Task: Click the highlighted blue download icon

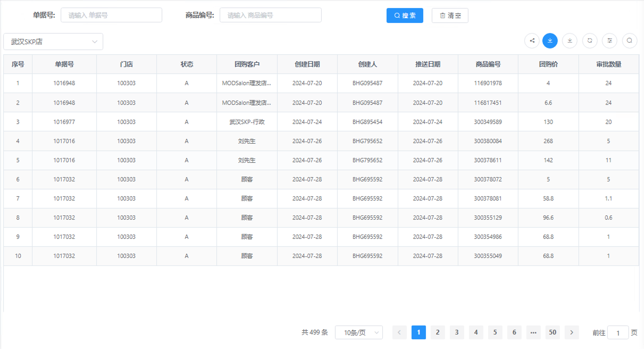Action: [x=550, y=41]
